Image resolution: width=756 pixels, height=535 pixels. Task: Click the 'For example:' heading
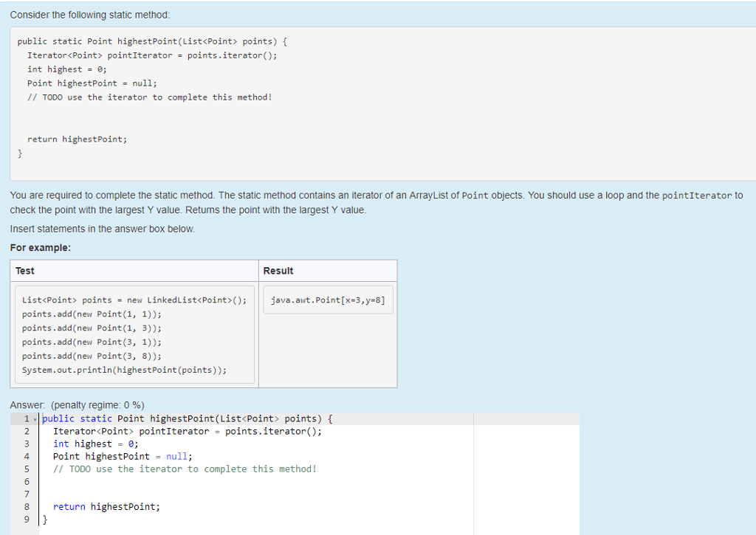tap(41, 248)
